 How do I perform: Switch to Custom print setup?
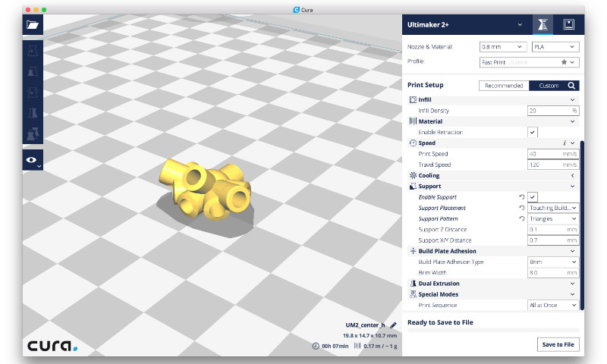(x=549, y=86)
